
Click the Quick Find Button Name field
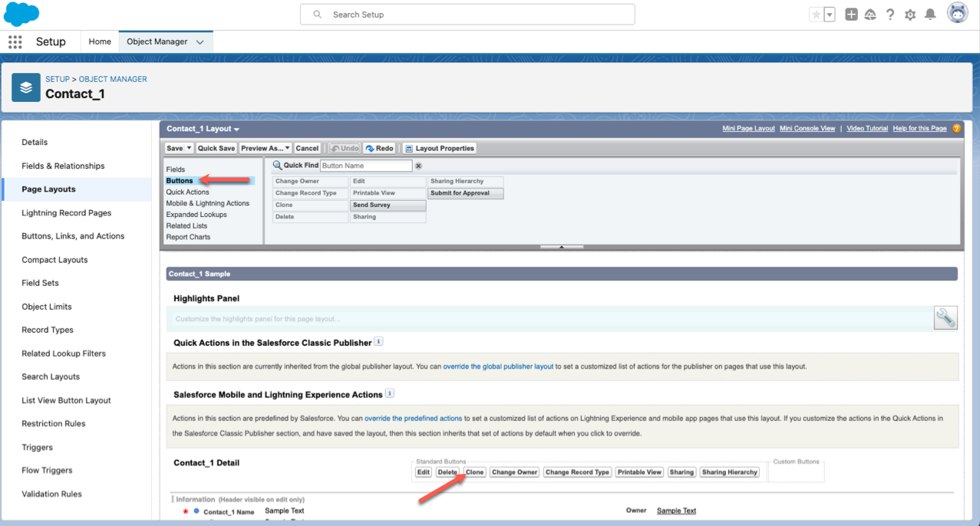tap(366, 166)
